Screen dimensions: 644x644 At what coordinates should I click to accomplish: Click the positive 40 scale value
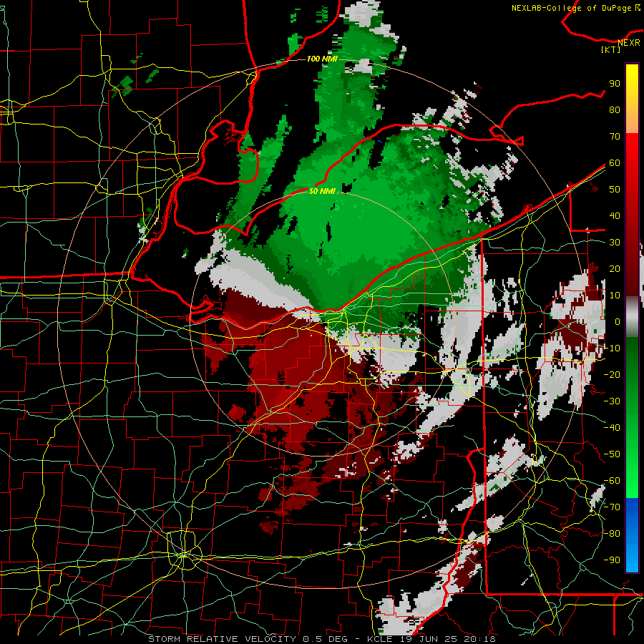coord(615,215)
